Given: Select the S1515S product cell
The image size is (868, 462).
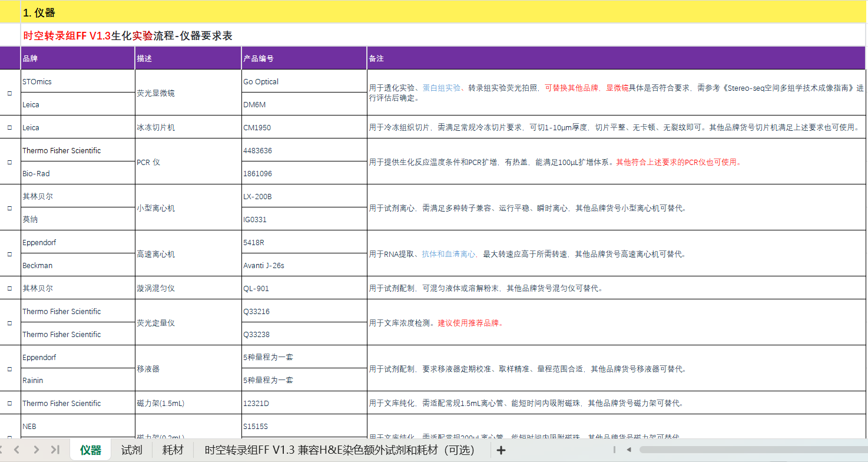Looking at the screenshot, I should (x=304, y=426).
